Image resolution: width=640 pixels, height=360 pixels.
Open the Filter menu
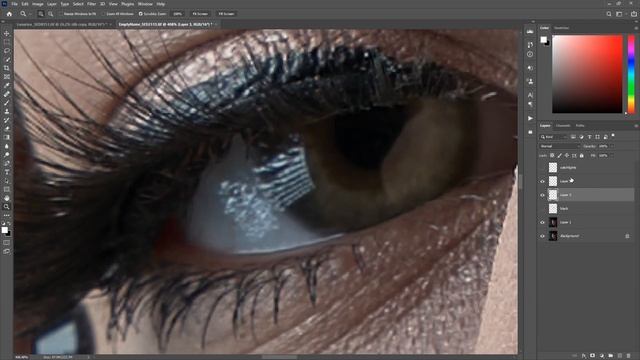[91, 4]
